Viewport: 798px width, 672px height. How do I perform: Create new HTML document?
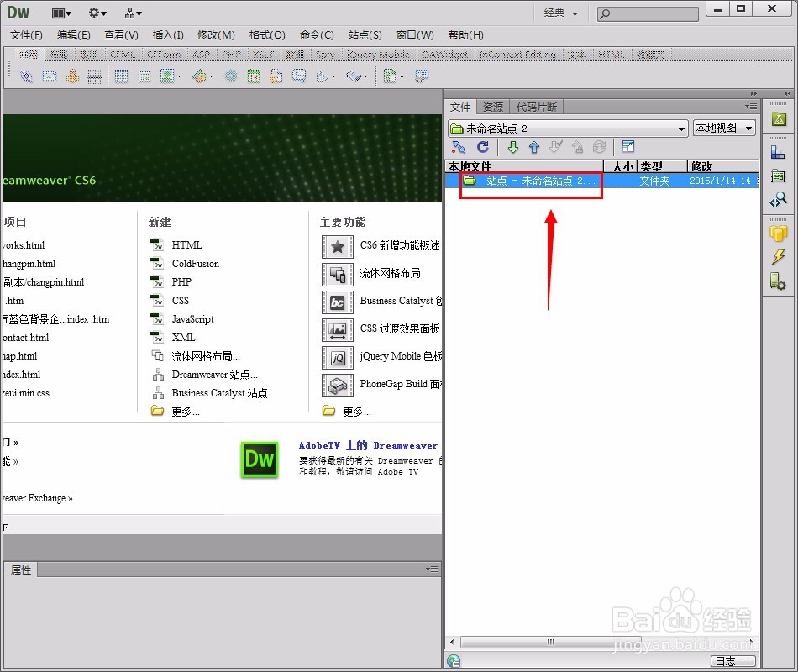186,245
